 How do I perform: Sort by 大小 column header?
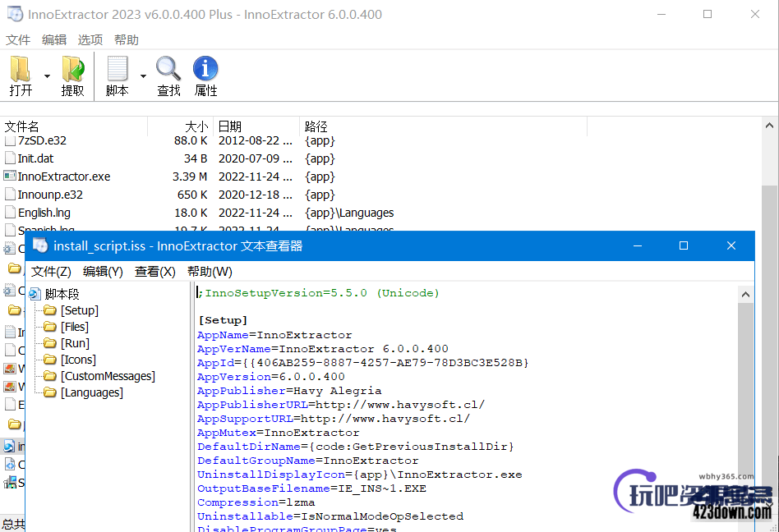pyautogui.click(x=181, y=126)
